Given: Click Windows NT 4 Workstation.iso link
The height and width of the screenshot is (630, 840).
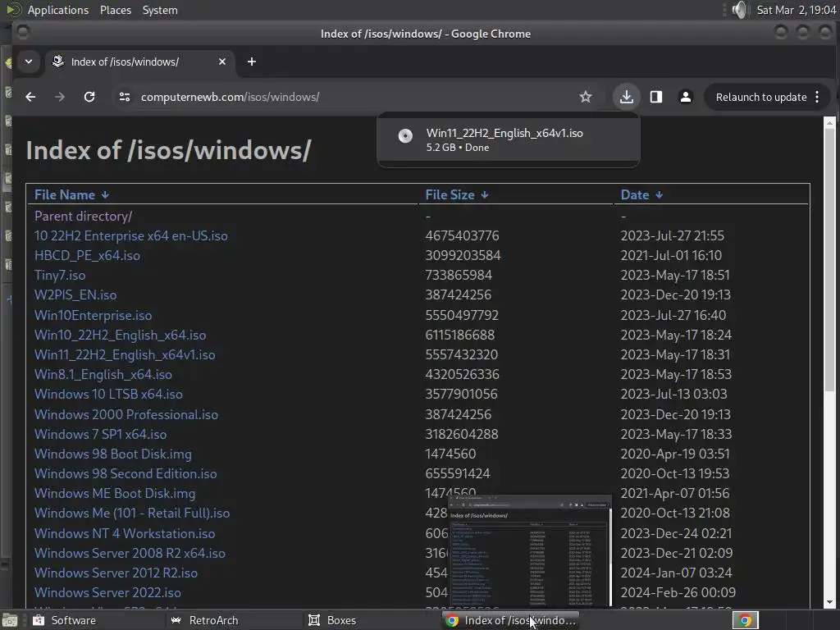Looking at the screenshot, I should (125, 533).
